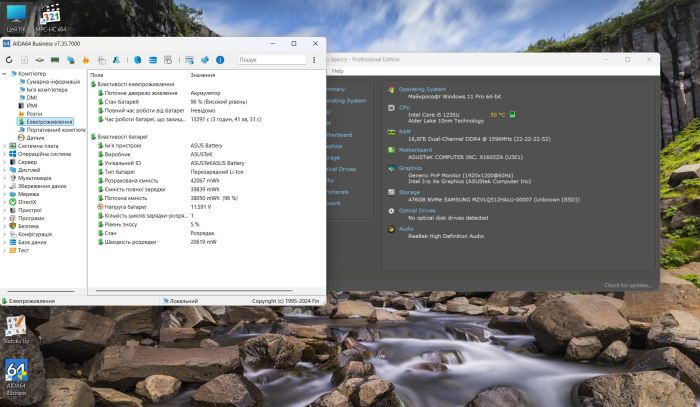Select the Розрахована ємність row
Screen dimensions: 700x407
pyautogui.click(x=207, y=181)
